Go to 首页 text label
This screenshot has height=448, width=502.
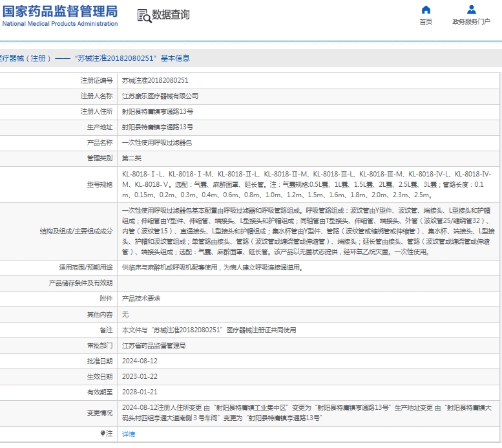click(x=425, y=22)
